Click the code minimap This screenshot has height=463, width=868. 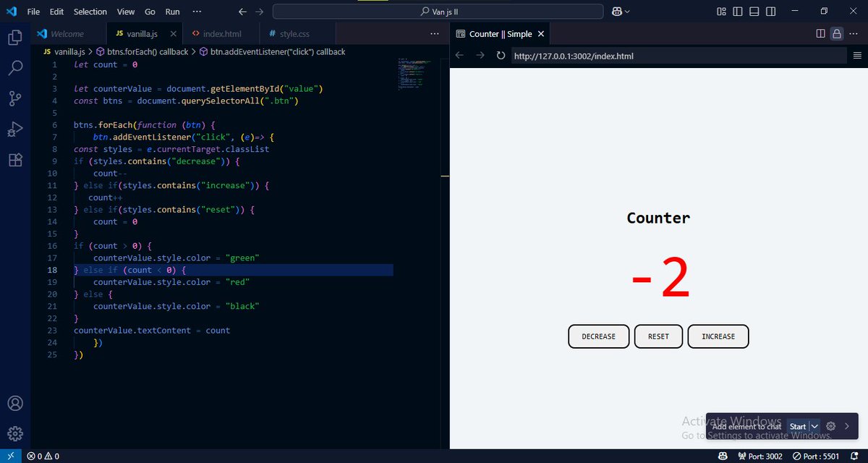(414, 74)
